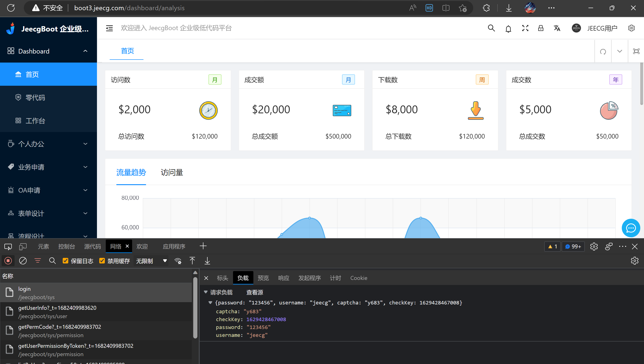Image resolution: width=644 pixels, height=364 pixels.
Task: Open the tab actions dropdown chevron
Action: [619, 51]
